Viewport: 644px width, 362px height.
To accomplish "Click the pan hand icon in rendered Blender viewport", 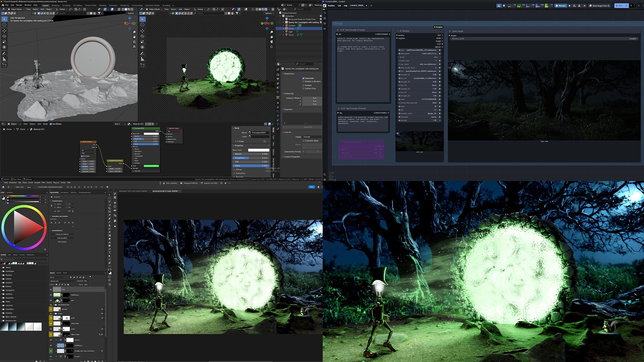I will pos(271,37).
